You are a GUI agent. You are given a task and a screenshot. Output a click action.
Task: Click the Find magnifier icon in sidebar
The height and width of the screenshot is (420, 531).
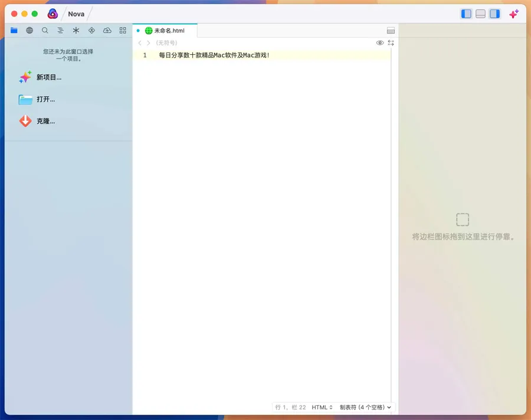(x=45, y=30)
